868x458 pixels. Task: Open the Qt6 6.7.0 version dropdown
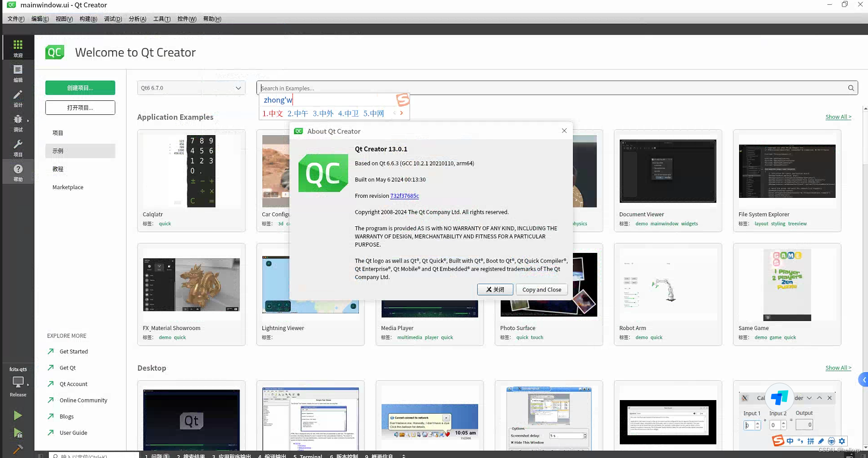(191, 88)
